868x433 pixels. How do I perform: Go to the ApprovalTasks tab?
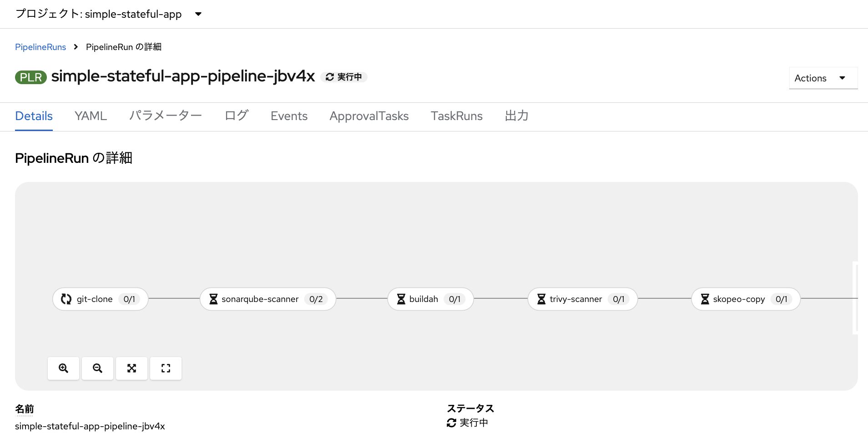click(369, 116)
